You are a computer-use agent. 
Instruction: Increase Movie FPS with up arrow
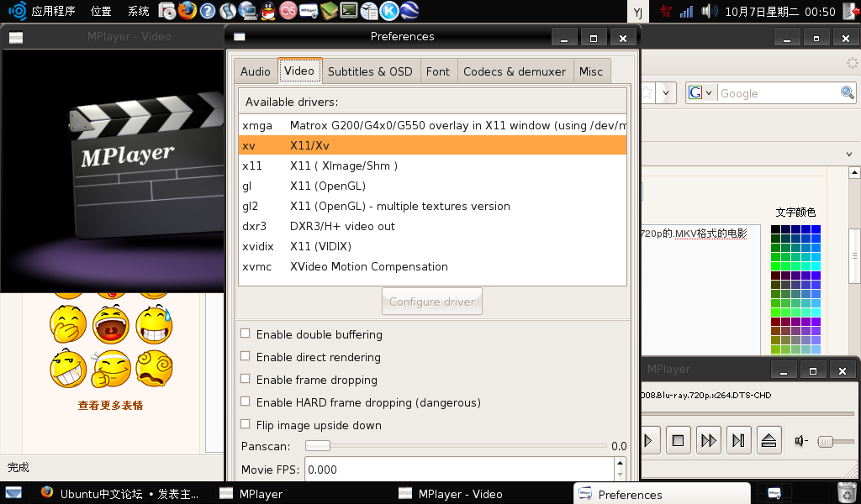click(620, 464)
